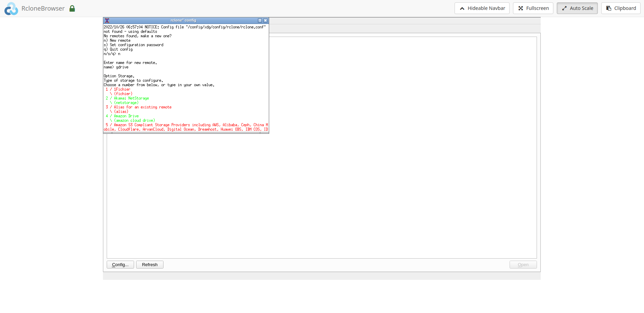The width and height of the screenshot is (644, 313).
Task: Click the disabled Open button
Action: tap(523, 264)
